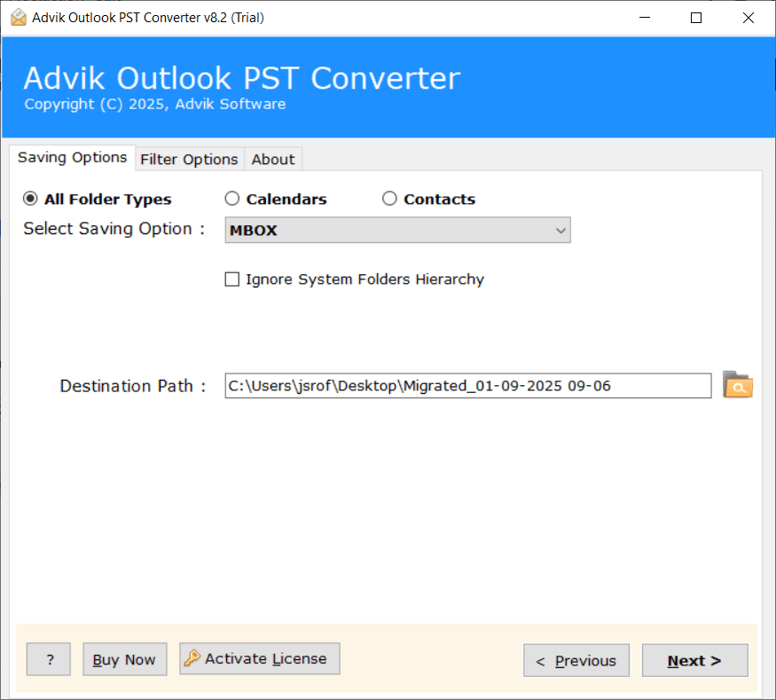Open the Select Saving Option MBOX dropdown
Image resolution: width=776 pixels, height=700 pixels.
tap(397, 230)
